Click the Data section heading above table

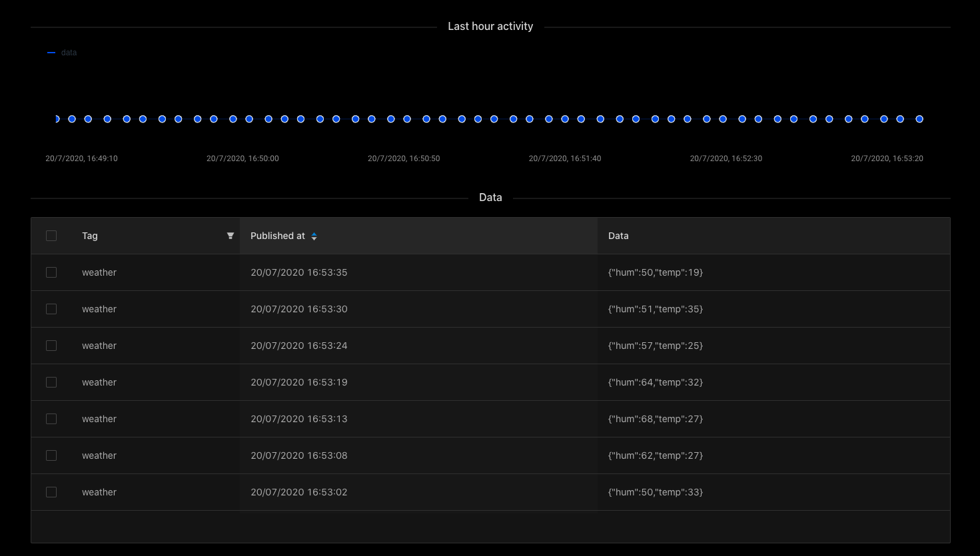[x=490, y=198]
